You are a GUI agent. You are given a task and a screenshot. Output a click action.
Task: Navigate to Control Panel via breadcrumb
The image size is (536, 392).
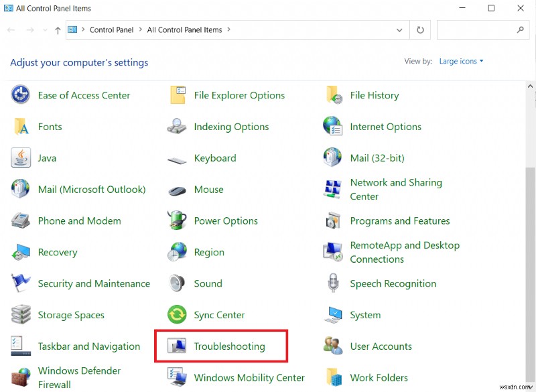click(111, 29)
